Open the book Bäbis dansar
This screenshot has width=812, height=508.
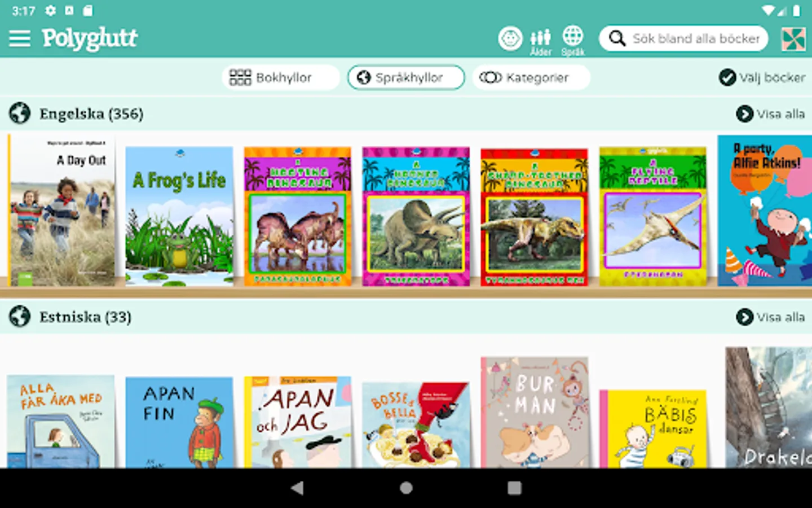pos(653,428)
